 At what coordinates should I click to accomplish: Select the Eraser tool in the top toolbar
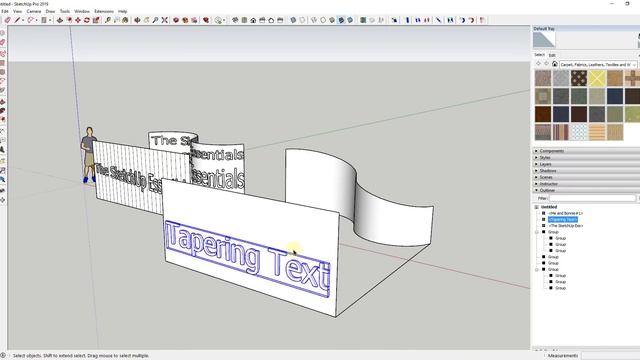(x=7, y=20)
